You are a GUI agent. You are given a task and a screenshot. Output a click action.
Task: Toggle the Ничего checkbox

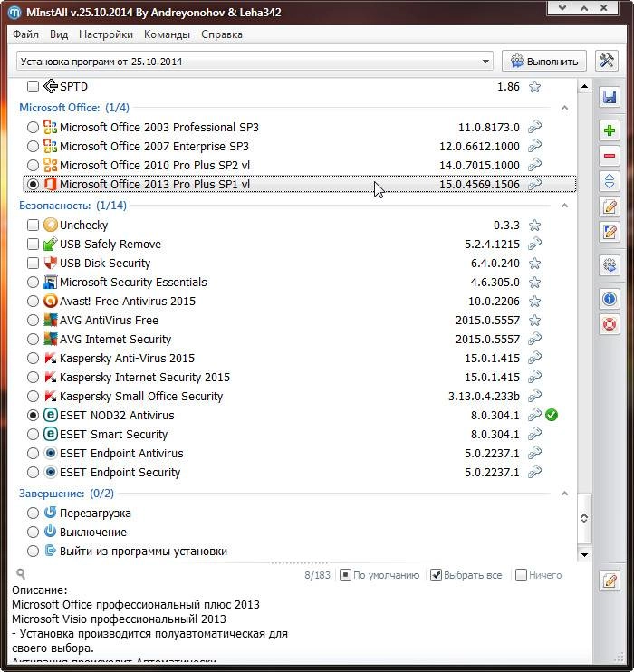click(521, 575)
